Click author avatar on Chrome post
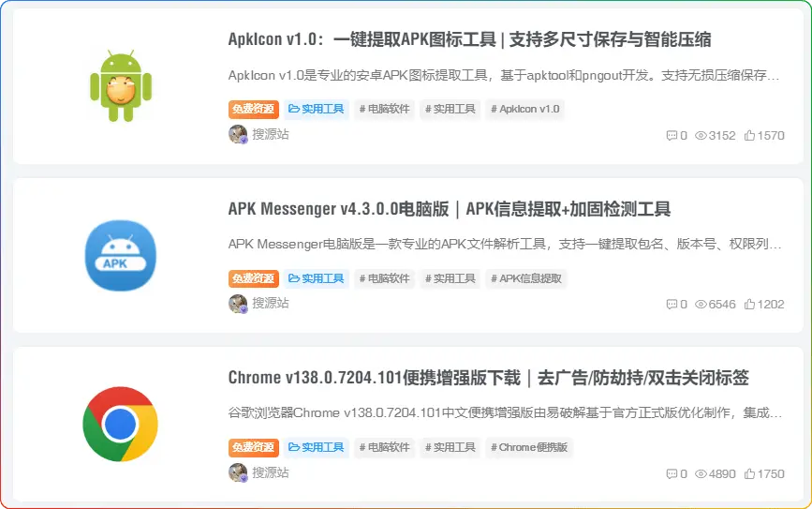The height and width of the screenshot is (509, 812). click(x=238, y=472)
